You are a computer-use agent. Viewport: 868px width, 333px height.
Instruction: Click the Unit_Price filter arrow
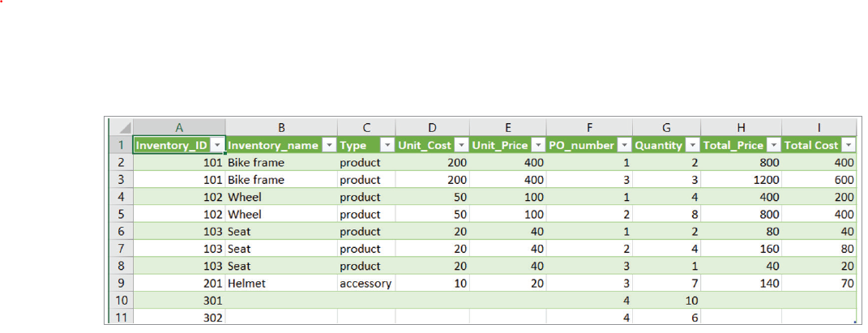(537, 145)
